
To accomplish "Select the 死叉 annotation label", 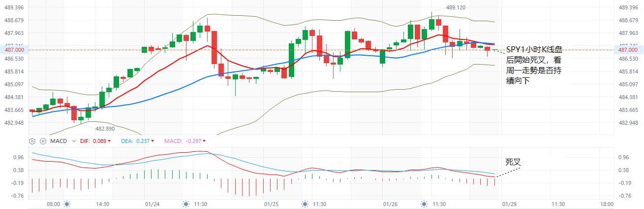I will click(x=513, y=162).
